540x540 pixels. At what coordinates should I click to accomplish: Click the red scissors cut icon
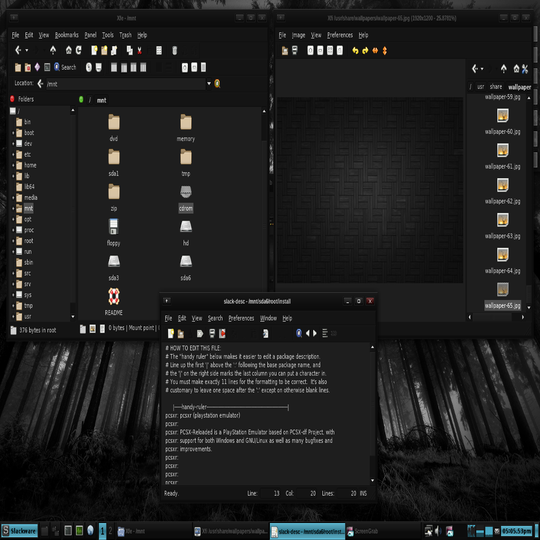139,51
